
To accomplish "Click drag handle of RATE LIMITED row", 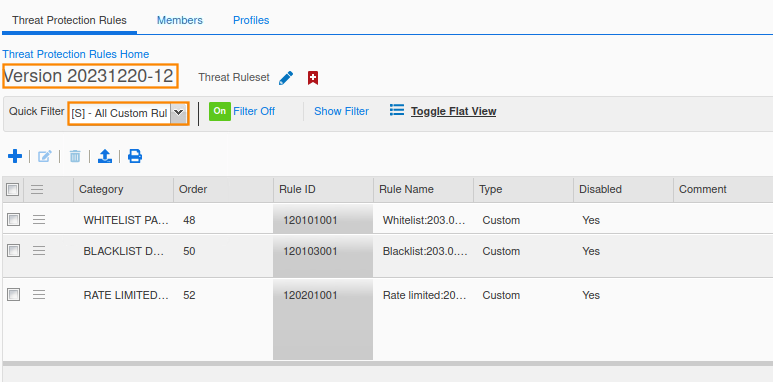I will 39,295.
